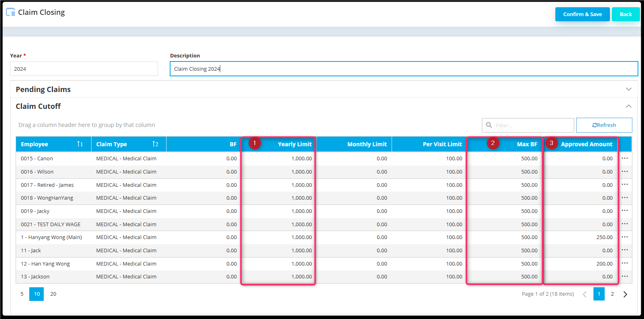Set page size to 10
Screen dimensions: 644x319
[37, 294]
